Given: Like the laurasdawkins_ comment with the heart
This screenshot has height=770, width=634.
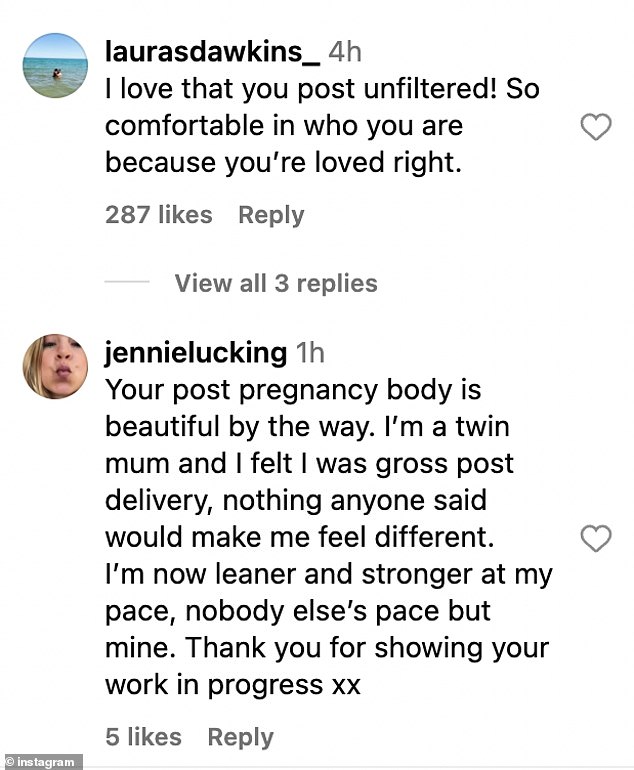Looking at the screenshot, I should point(596,127).
